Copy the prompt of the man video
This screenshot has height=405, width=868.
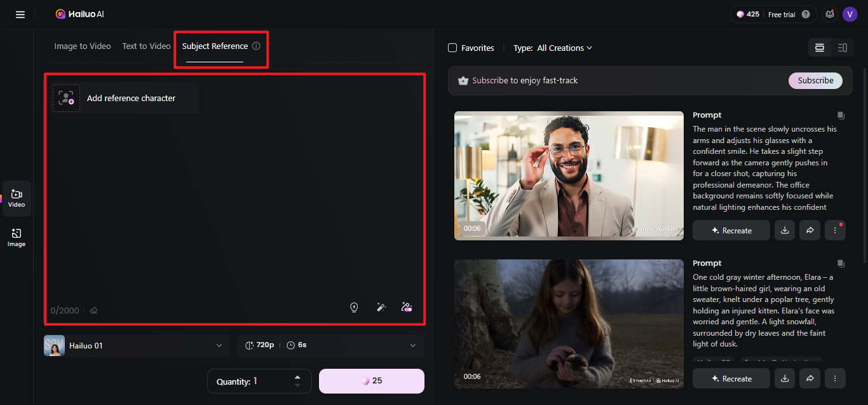point(841,115)
